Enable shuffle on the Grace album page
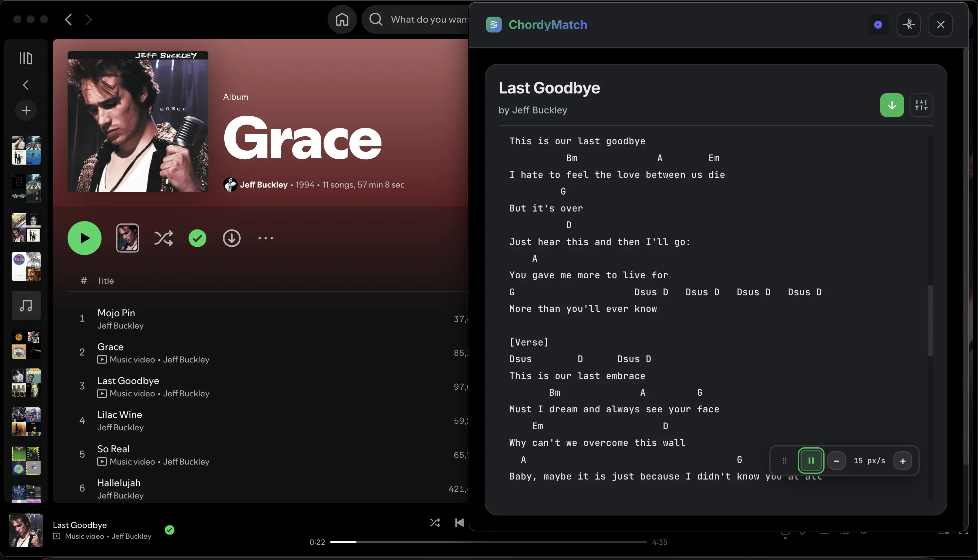This screenshot has width=978, height=560. click(163, 238)
